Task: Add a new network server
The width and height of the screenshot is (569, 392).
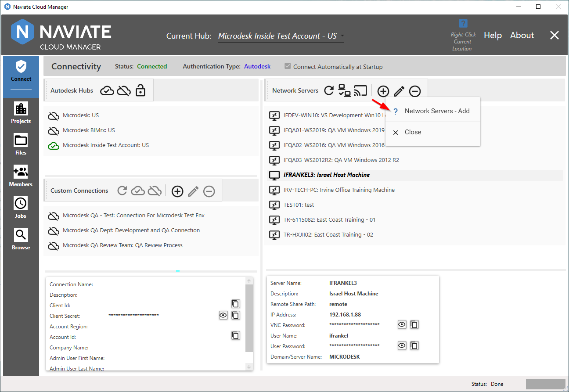Action: [383, 91]
